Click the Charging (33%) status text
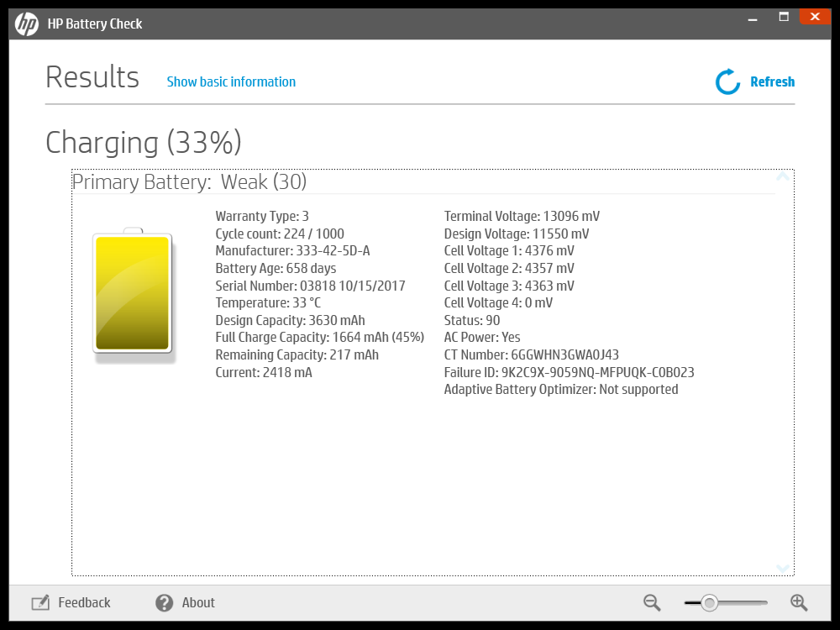The image size is (840, 630). 144,143
